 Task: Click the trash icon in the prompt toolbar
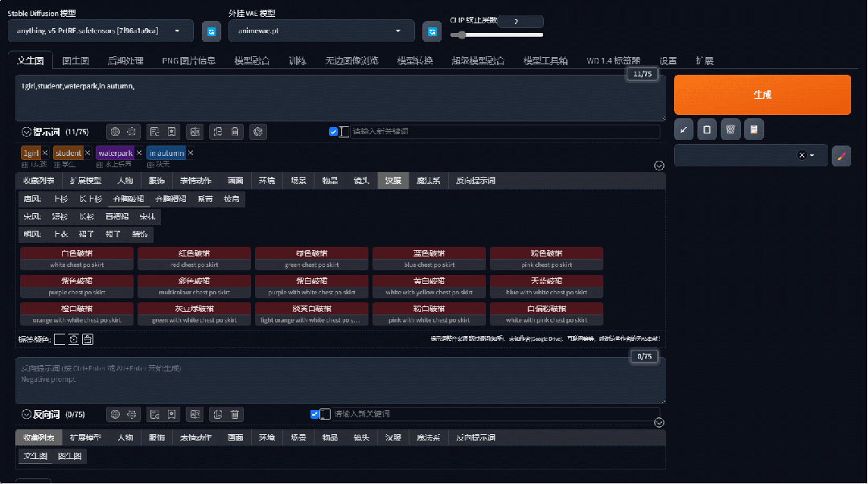click(x=235, y=132)
